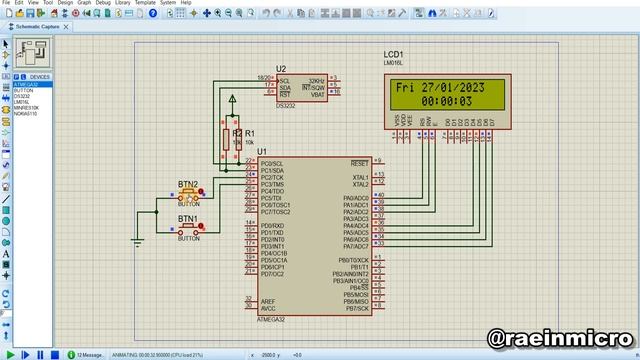The height and width of the screenshot is (360, 640).
Task: Open the Design menu
Action: [65, 2]
